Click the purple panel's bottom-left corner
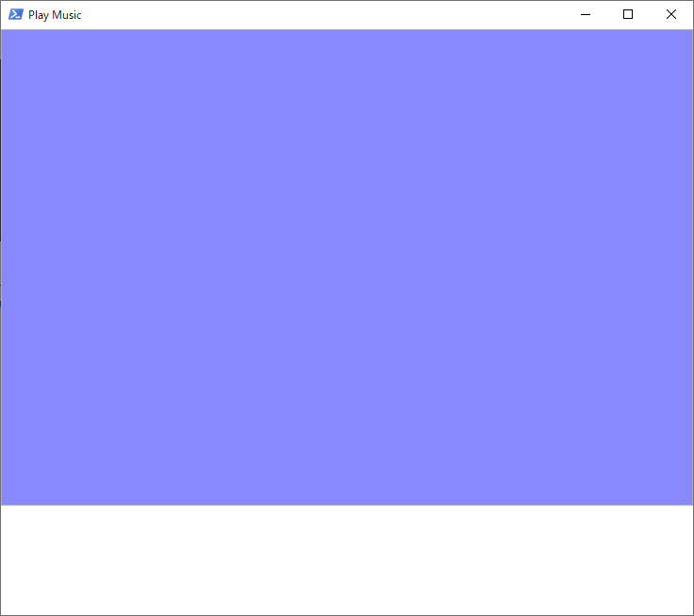 [x=4, y=503]
